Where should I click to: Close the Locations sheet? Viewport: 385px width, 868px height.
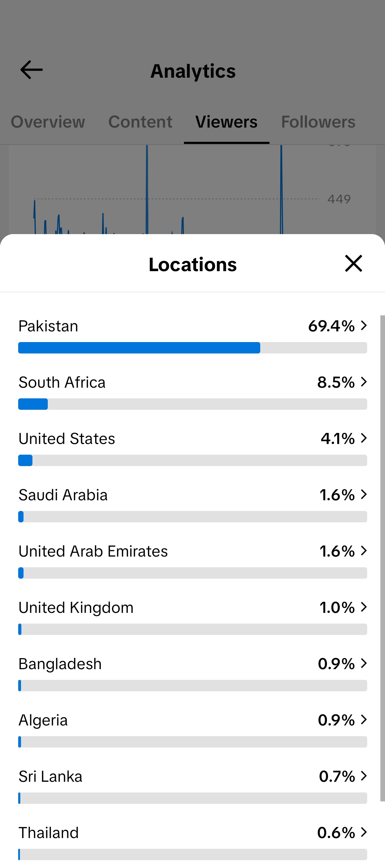point(353,264)
